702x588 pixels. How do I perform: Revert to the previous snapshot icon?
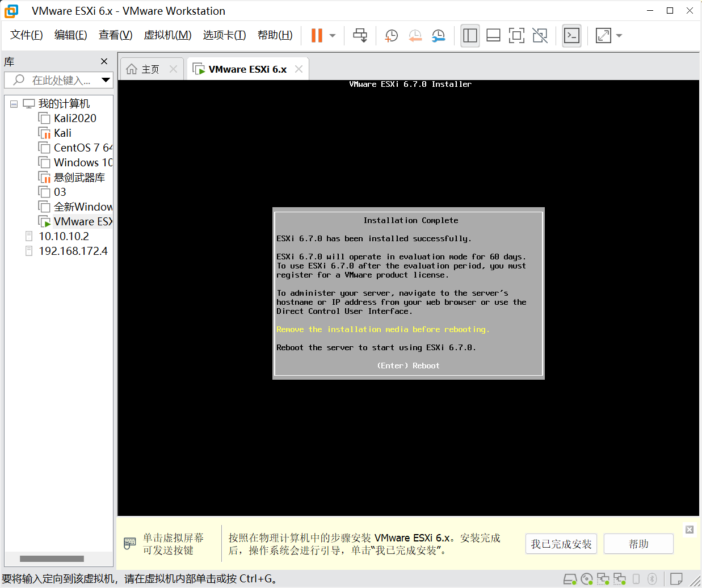coord(415,35)
